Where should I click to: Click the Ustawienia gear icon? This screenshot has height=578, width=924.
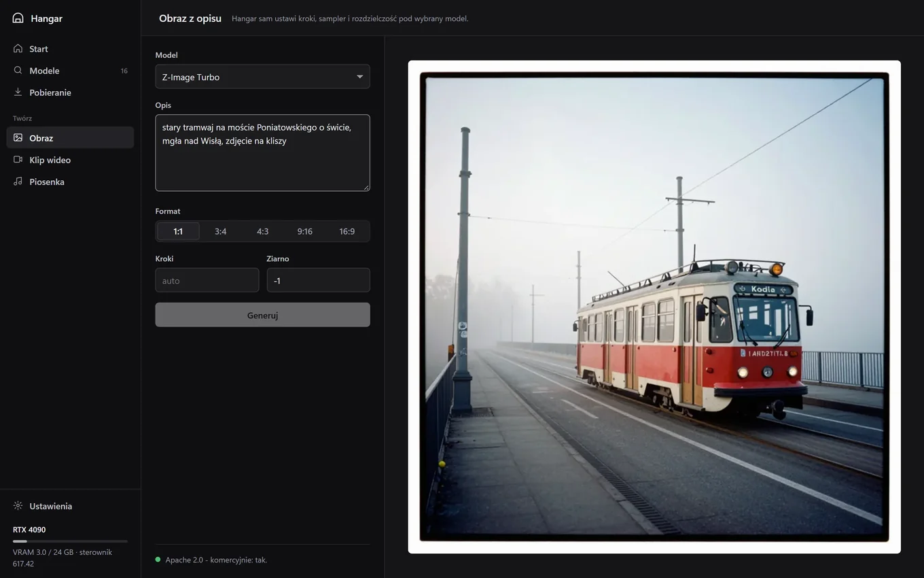18,506
